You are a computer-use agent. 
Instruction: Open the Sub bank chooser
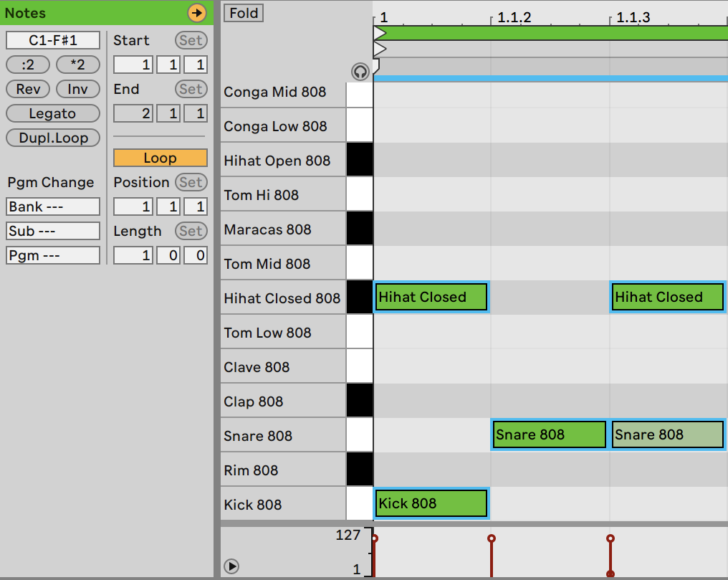[x=53, y=231]
